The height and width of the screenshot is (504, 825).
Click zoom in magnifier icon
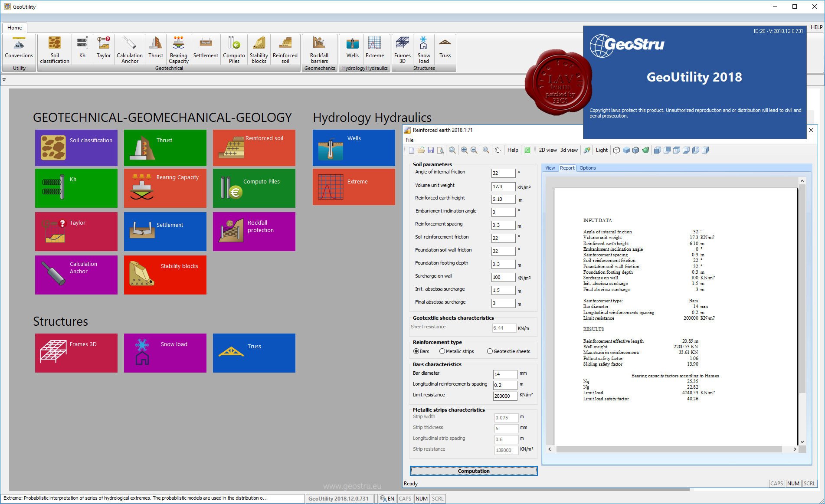[x=464, y=150]
